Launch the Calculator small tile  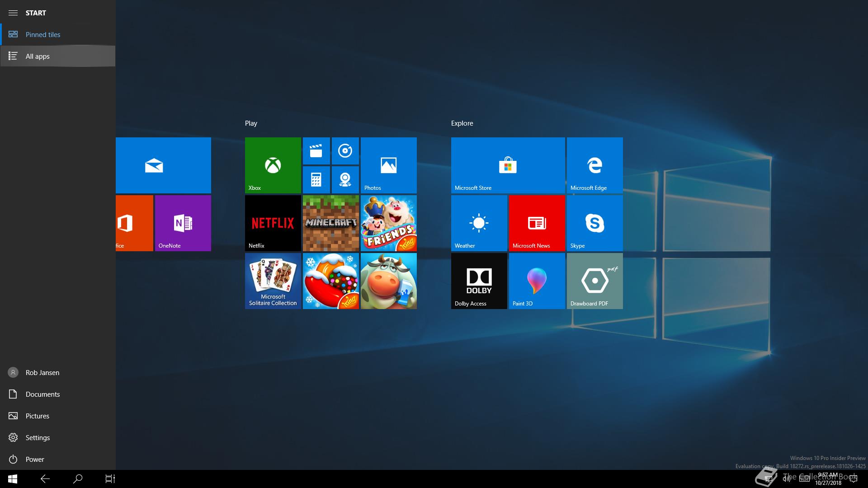[x=316, y=180]
